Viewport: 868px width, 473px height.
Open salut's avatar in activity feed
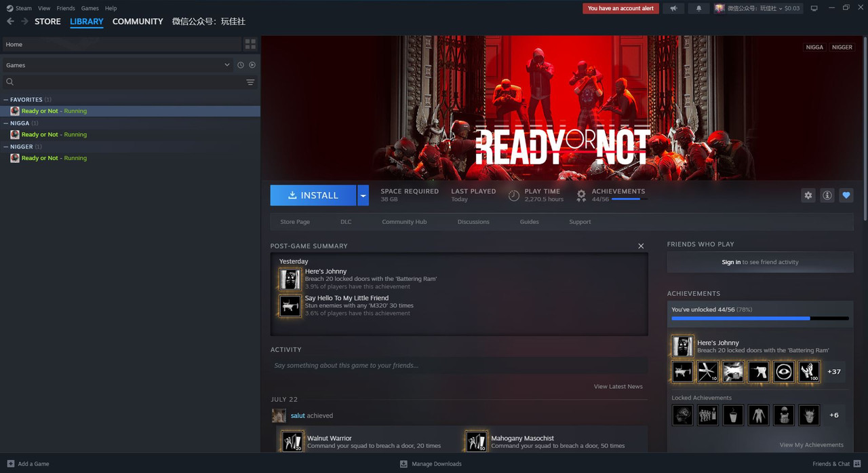[279, 415]
